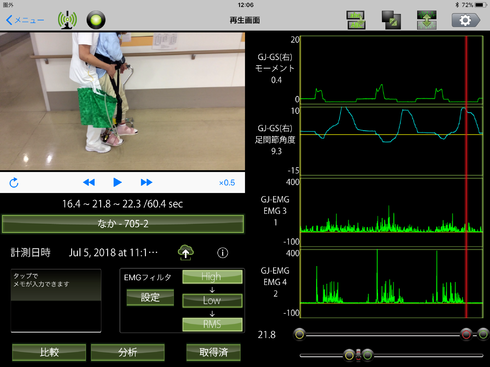This screenshot has height=367, width=490.
Task: Tap the round green status indicator button
Action: coord(96,20)
